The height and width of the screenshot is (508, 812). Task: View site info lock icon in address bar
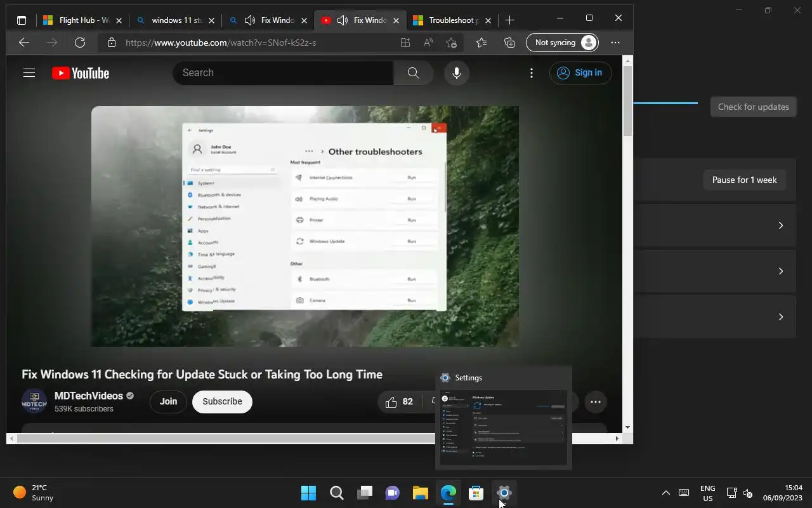tap(112, 43)
